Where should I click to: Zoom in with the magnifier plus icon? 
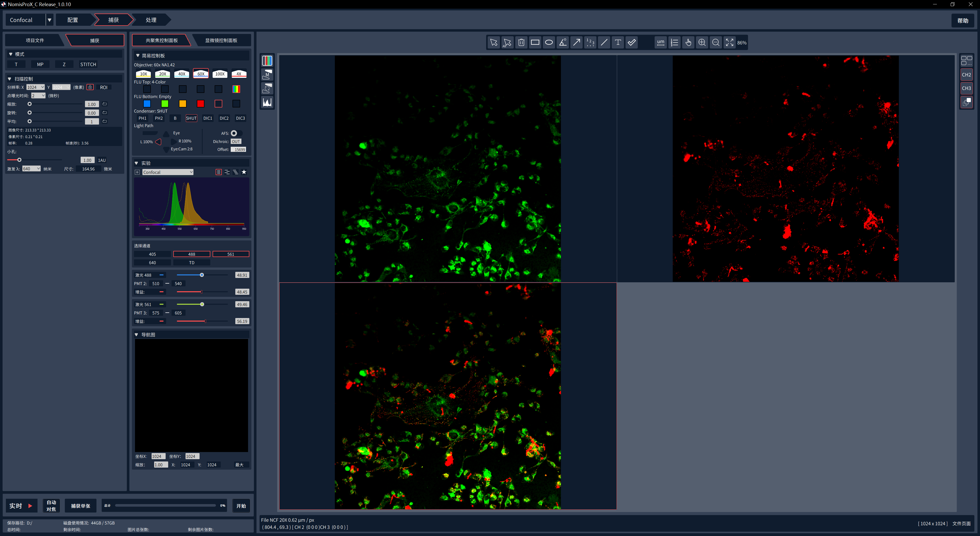coord(702,43)
